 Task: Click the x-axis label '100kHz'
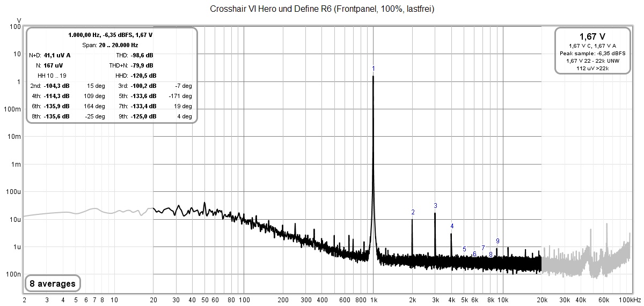tap(631, 300)
